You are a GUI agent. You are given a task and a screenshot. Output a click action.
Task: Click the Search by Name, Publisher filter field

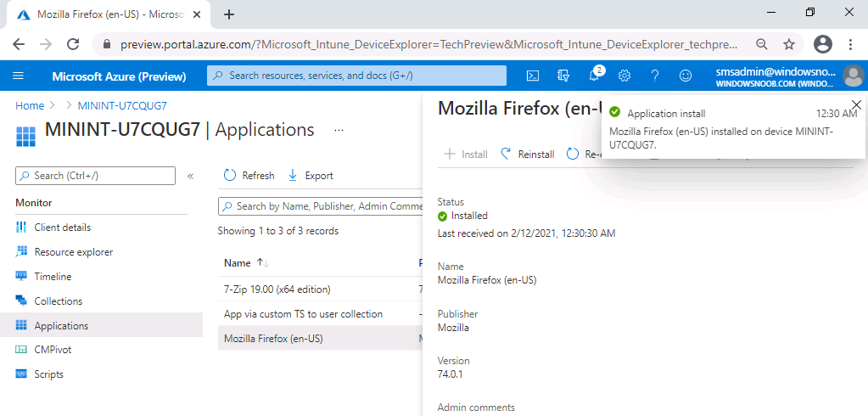(320, 206)
